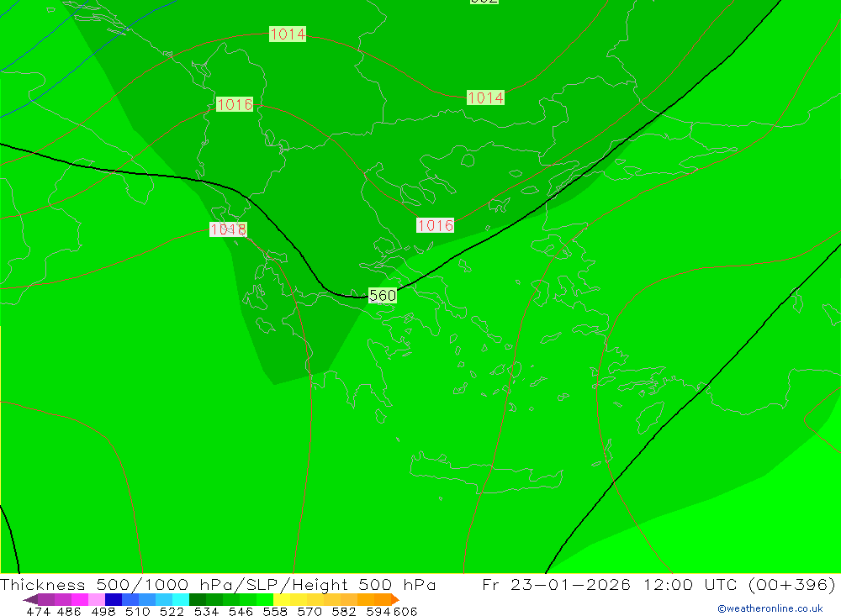Click the purple left arrow end of legend
This screenshot has width=841, height=616.
30,599
